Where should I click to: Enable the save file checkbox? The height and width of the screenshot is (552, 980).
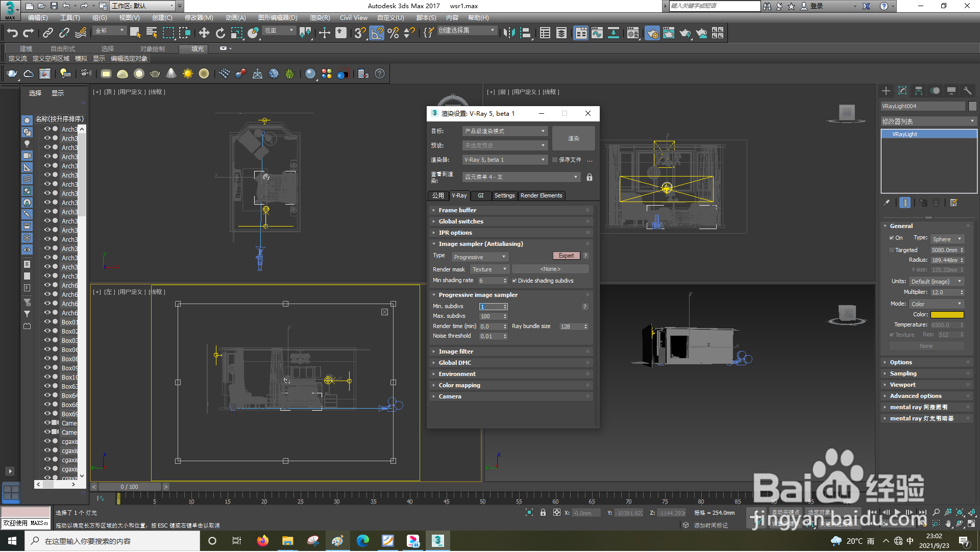[555, 160]
